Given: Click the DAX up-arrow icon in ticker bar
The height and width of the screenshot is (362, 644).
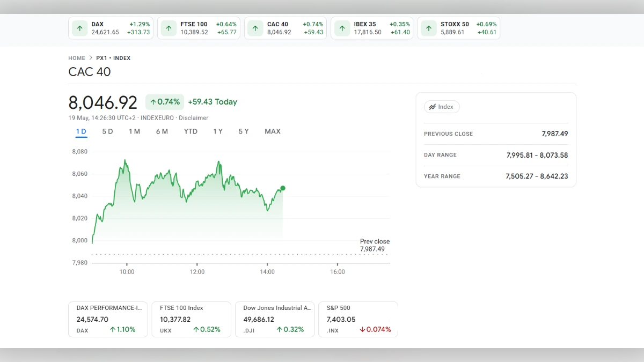Looking at the screenshot, I should coord(80,28).
